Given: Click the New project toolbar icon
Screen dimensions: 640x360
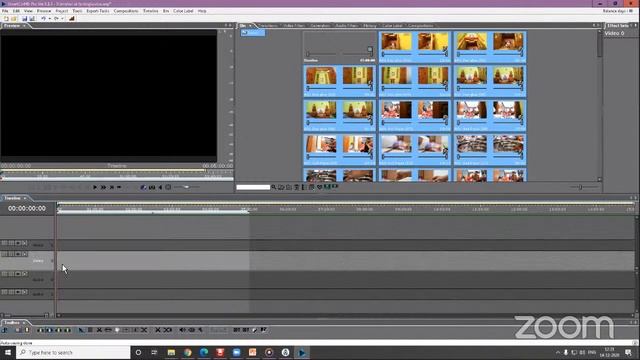Looking at the screenshot, I should [6, 18].
